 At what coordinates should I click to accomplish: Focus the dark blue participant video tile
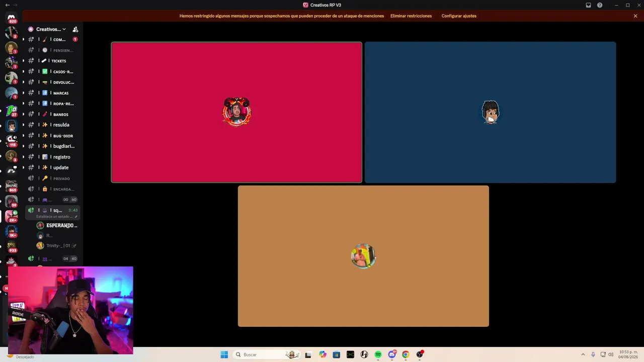[490, 112]
